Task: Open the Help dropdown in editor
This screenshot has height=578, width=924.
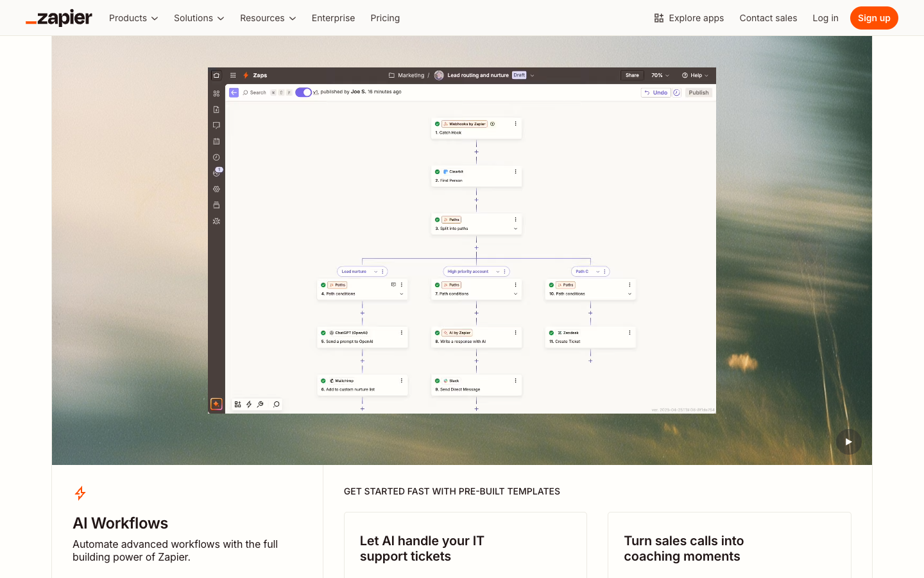Action: [695, 75]
